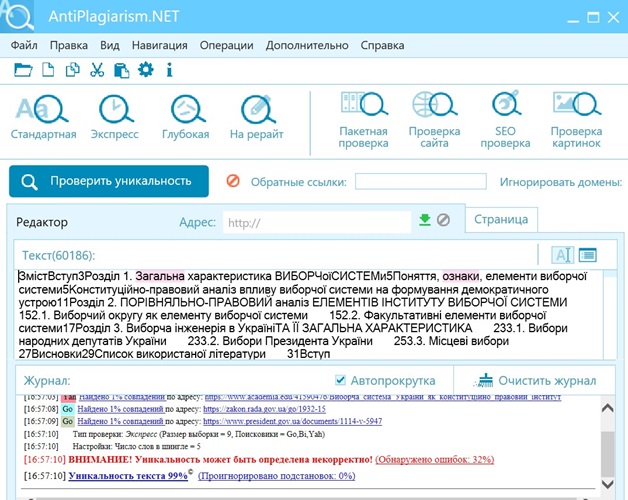Screen dimensions: 628x500
Task: Select На рерайт check mode
Action: [256, 117]
